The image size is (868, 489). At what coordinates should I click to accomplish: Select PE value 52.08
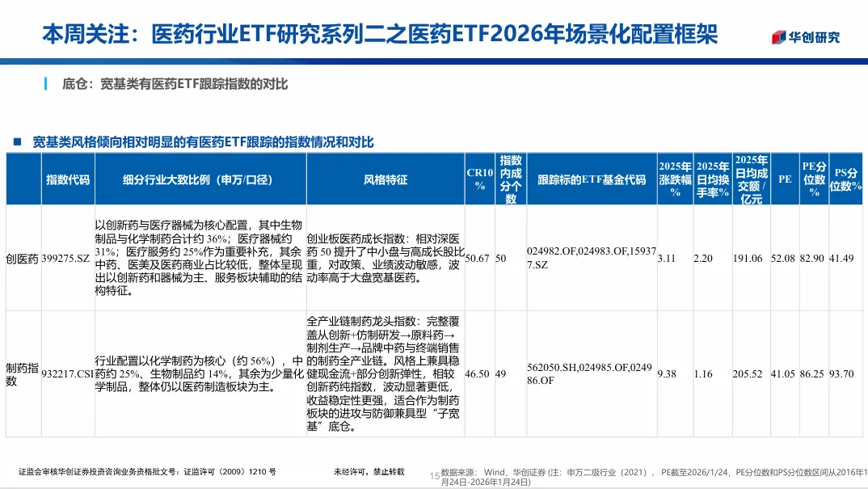783,259
